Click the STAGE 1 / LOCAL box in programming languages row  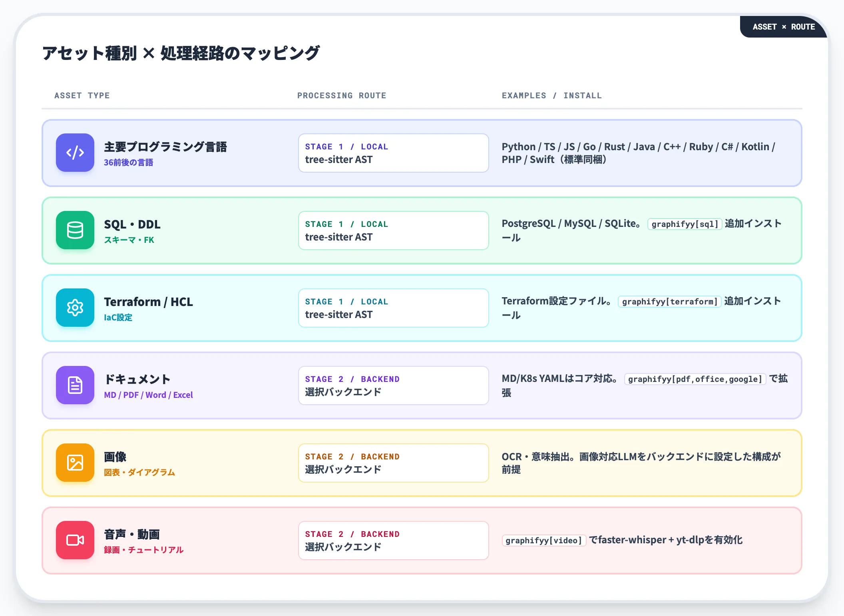(393, 153)
